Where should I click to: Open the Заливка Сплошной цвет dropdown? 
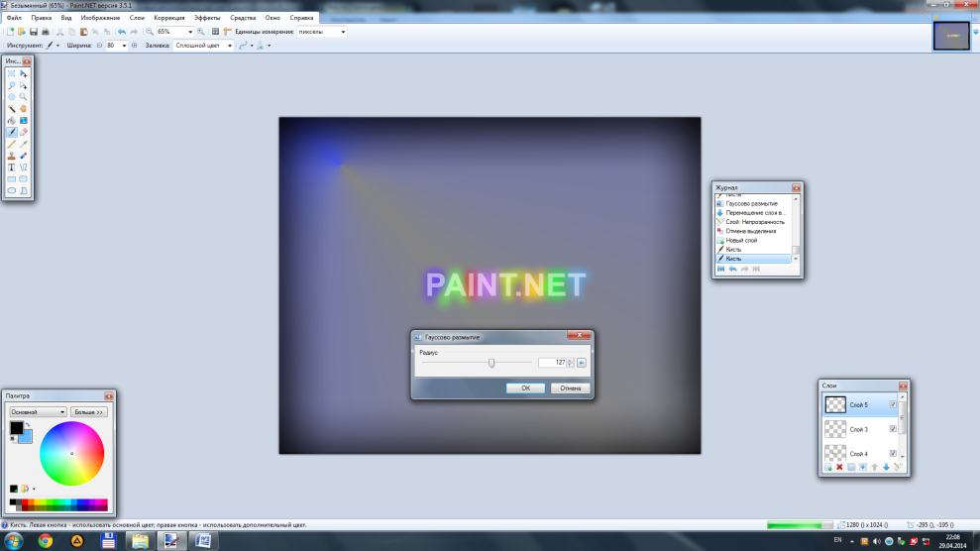coord(229,46)
